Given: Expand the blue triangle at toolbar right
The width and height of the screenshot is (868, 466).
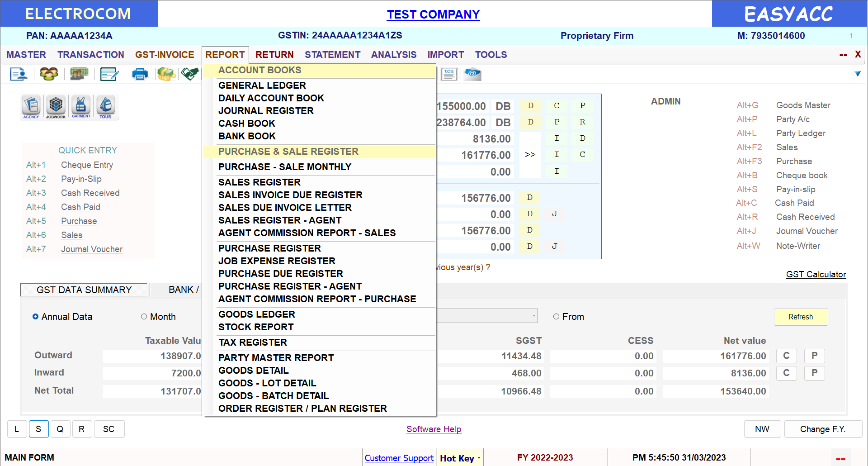Looking at the screenshot, I should click(858, 74).
